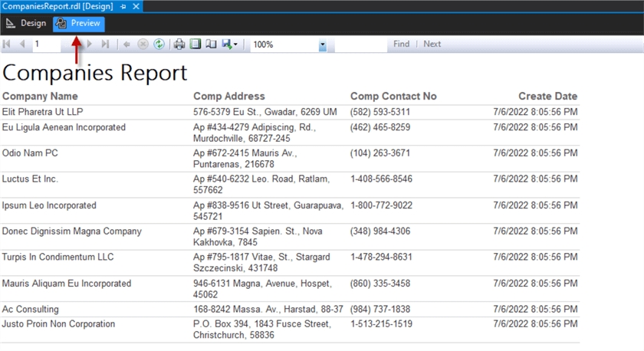Select the Elit Pharetra Ut LLP company cell

[43, 112]
